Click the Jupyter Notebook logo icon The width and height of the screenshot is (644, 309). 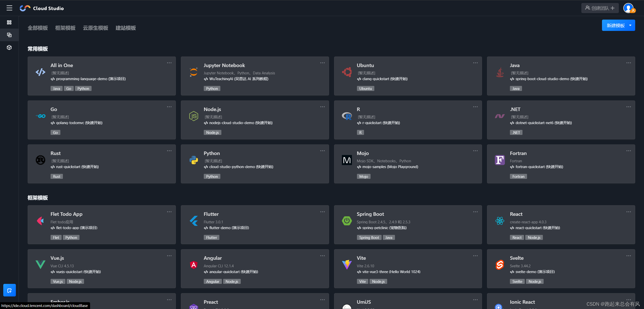193,72
